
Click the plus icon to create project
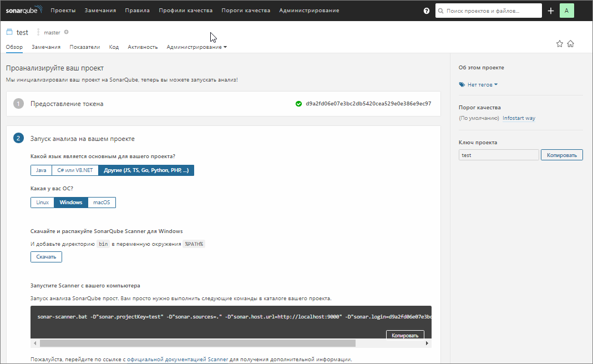pyautogui.click(x=550, y=11)
